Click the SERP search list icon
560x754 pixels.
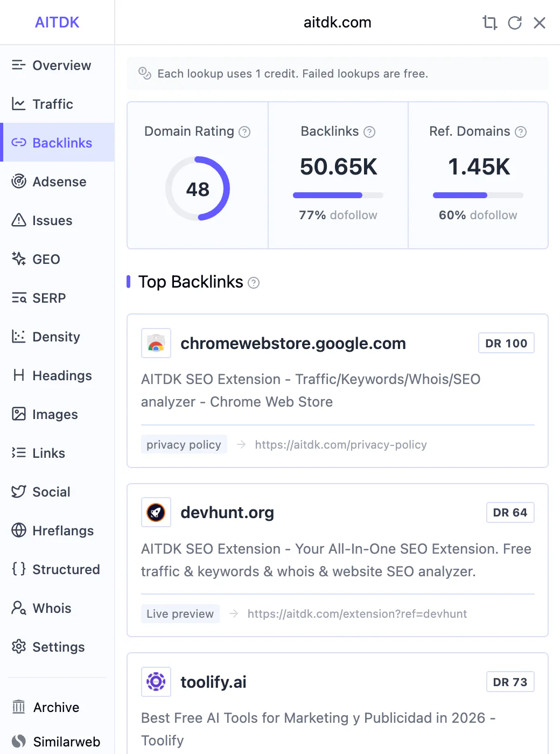tap(19, 298)
